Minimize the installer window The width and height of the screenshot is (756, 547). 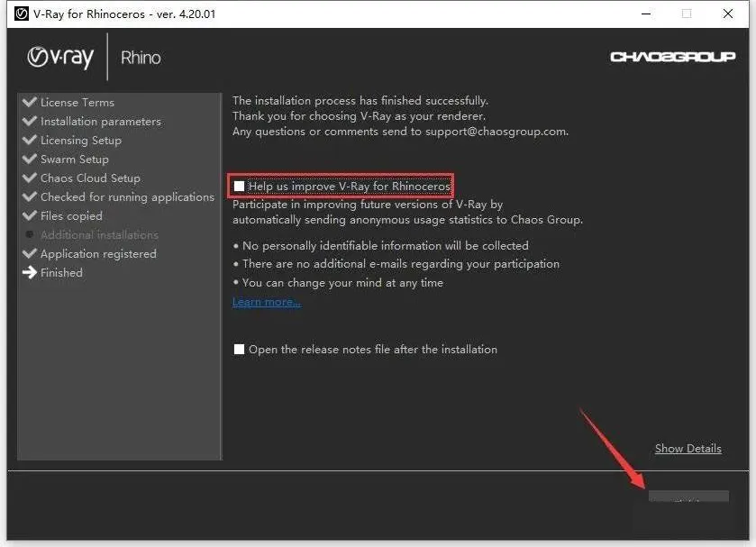[x=646, y=14]
